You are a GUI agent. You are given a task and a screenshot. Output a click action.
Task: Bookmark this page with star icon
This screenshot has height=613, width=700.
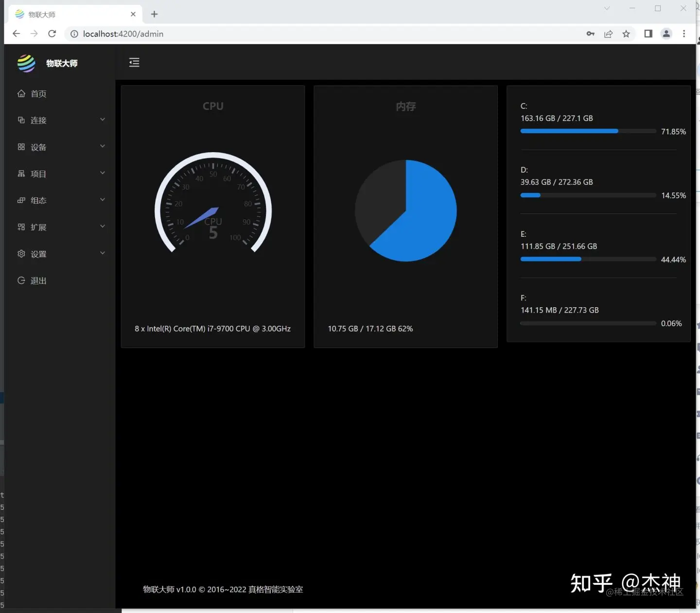coord(626,34)
